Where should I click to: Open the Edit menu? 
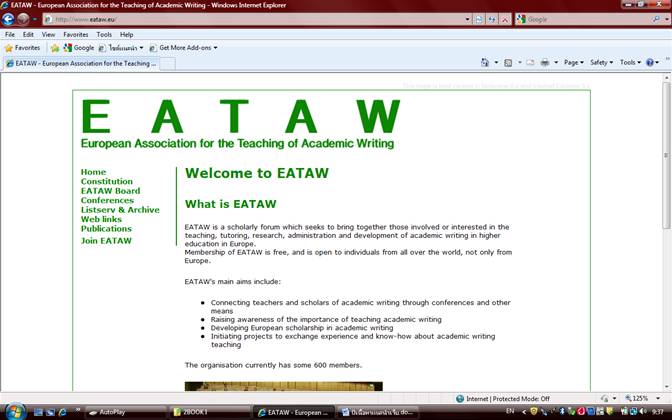(28, 35)
